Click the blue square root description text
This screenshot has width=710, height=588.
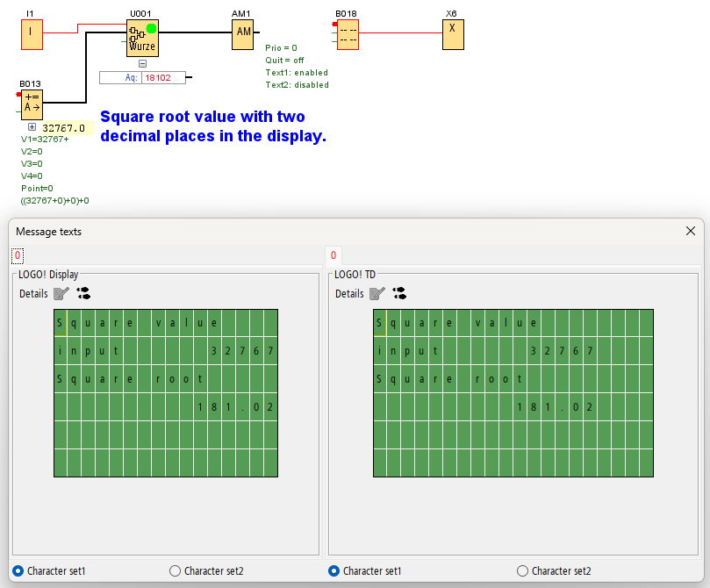pyautogui.click(x=213, y=126)
